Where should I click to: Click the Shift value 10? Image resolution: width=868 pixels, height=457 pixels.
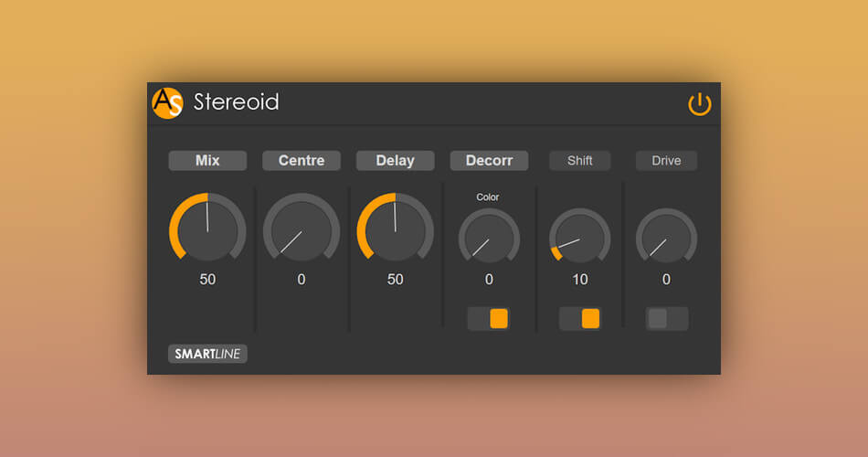pos(579,279)
